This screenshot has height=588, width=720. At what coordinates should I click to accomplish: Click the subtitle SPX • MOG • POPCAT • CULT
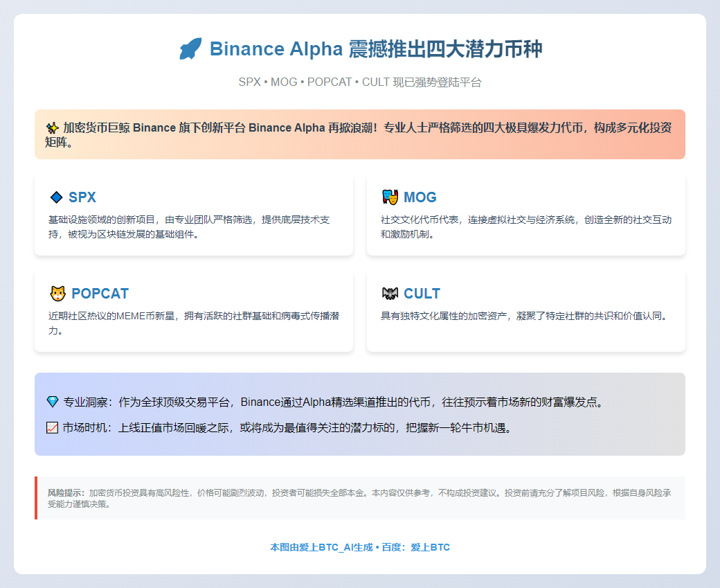point(314,82)
